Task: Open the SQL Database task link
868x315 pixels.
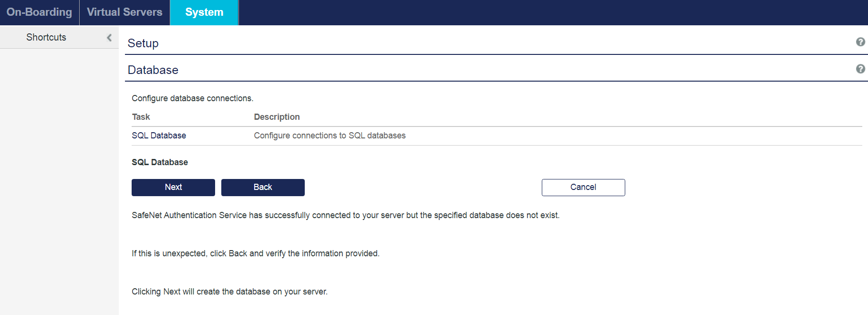Action: (159, 136)
